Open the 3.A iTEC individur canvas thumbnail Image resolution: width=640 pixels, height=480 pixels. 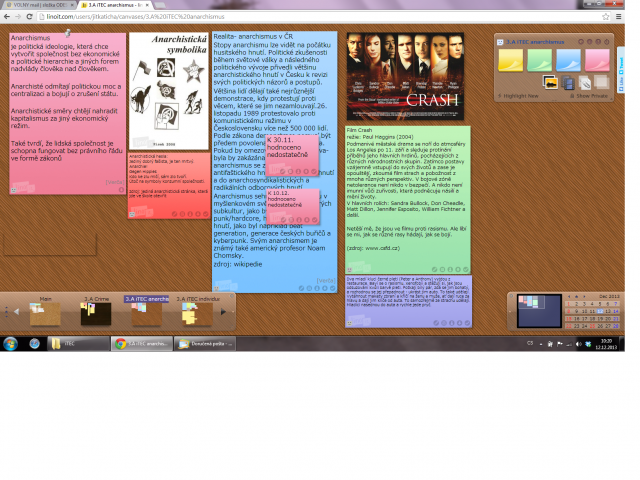(x=197, y=314)
